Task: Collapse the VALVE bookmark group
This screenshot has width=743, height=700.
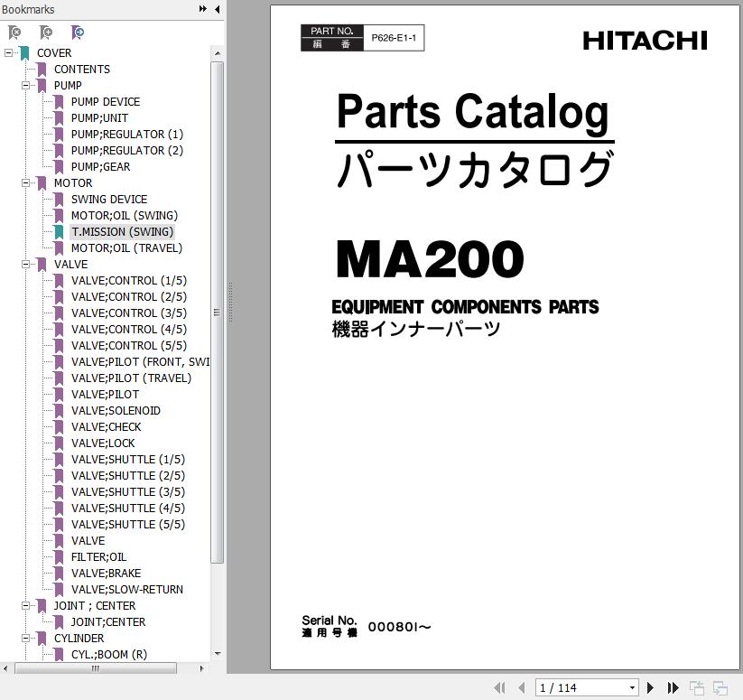Action: (25, 264)
